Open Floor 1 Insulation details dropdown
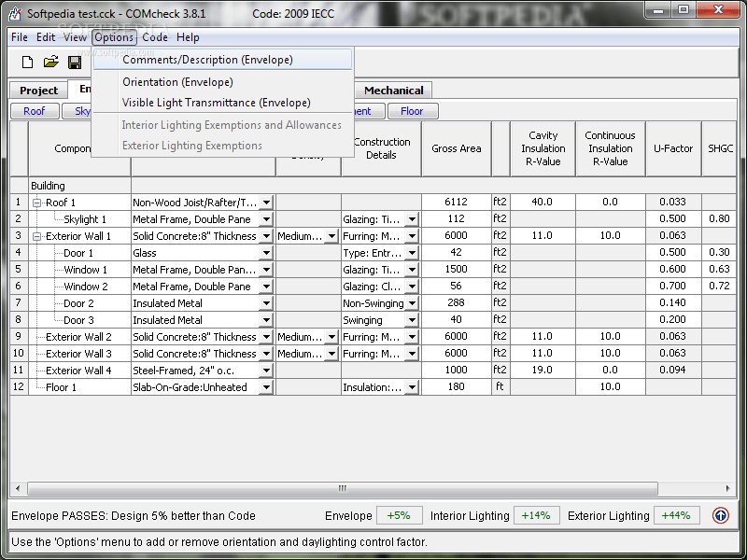The height and width of the screenshot is (560, 747). pyautogui.click(x=412, y=387)
